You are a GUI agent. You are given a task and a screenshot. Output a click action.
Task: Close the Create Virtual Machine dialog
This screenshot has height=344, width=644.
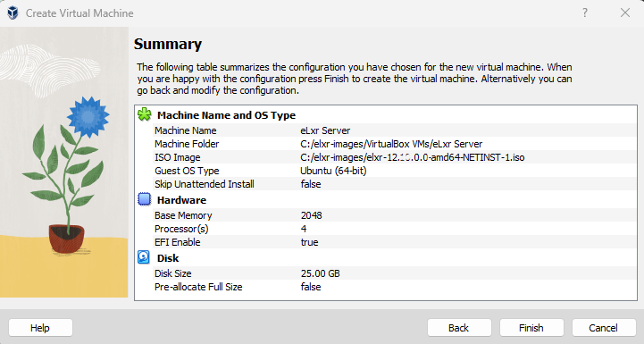tap(625, 13)
